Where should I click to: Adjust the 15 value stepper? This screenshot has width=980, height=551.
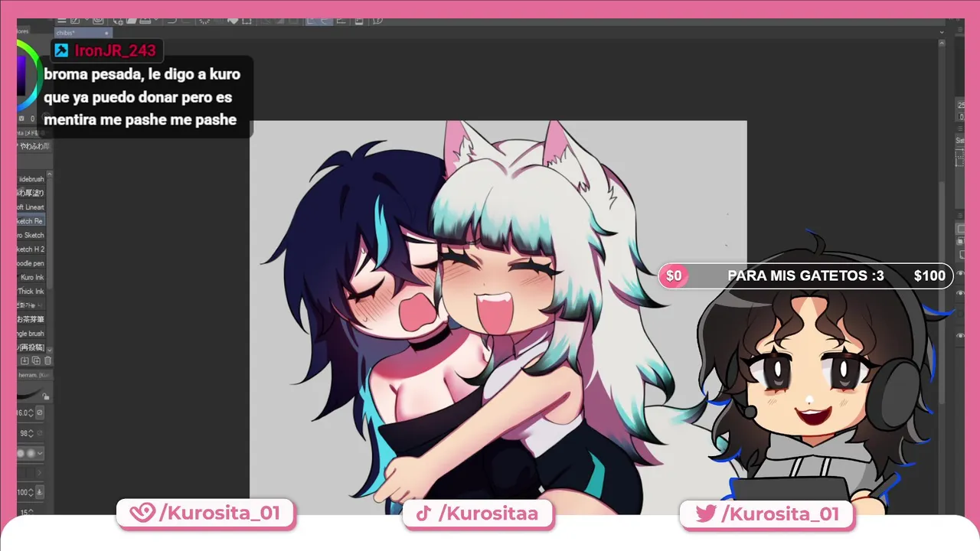[31, 511]
